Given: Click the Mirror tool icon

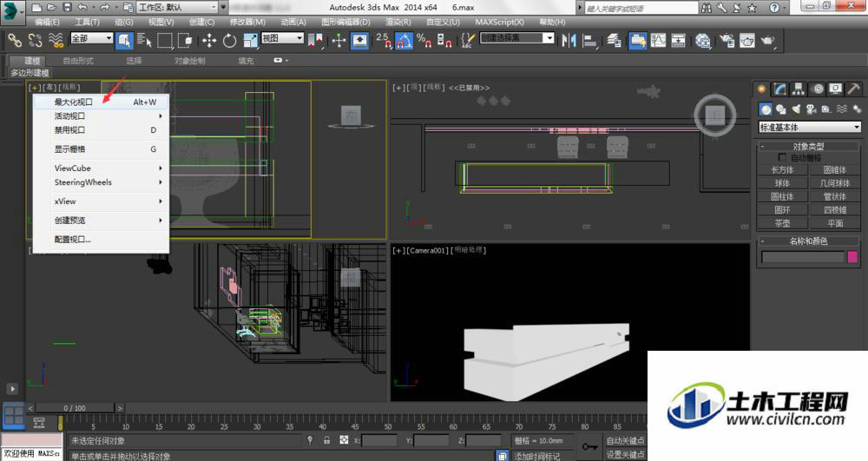Looking at the screenshot, I should click(569, 40).
